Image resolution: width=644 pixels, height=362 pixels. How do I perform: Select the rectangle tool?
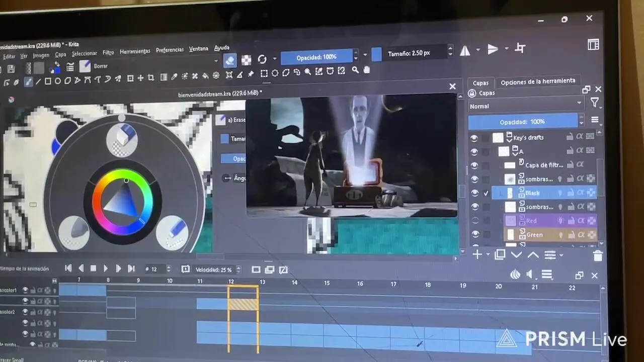point(48,81)
